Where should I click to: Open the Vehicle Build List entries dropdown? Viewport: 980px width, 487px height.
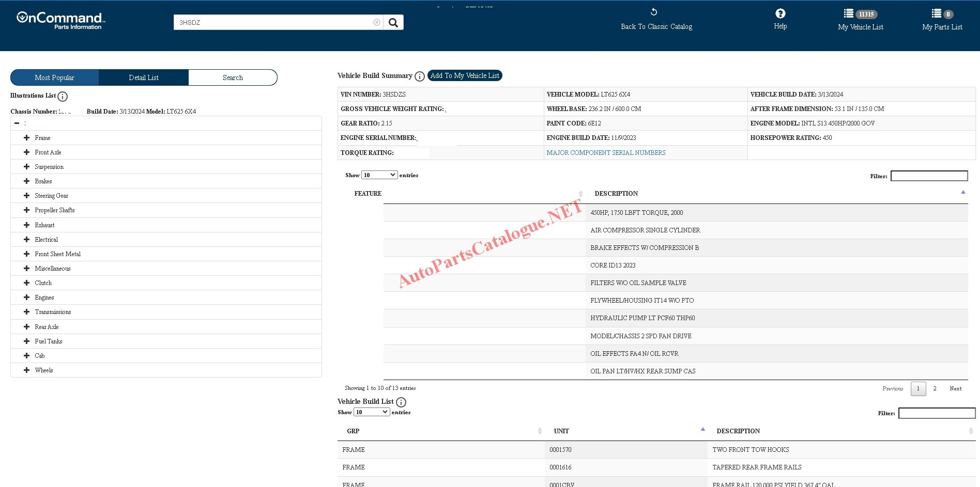[372, 412]
